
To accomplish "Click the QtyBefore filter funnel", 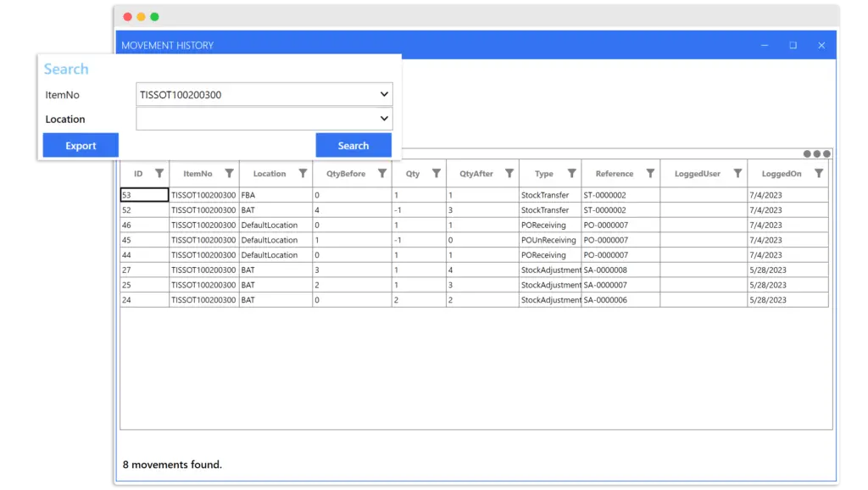I will click(382, 173).
